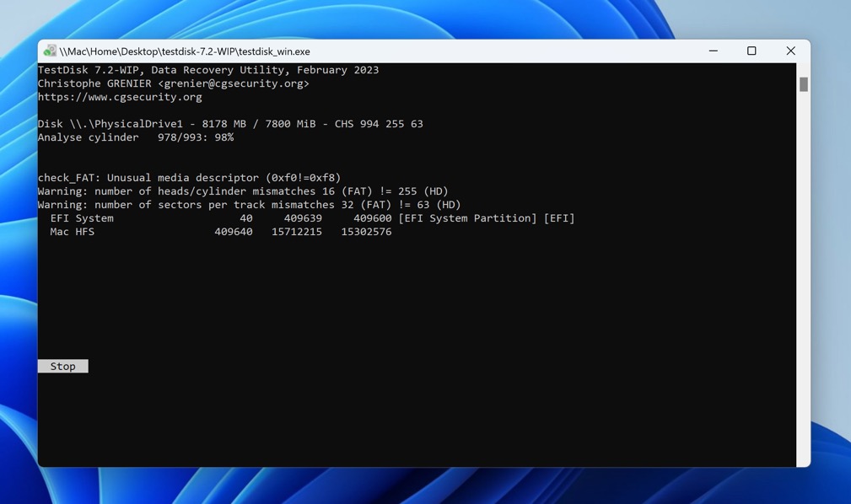Image resolution: width=851 pixels, height=504 pixels.
Task: Click the TestDisk app icon in title bar
Action: pyautogui.click(x=50, y=51)
